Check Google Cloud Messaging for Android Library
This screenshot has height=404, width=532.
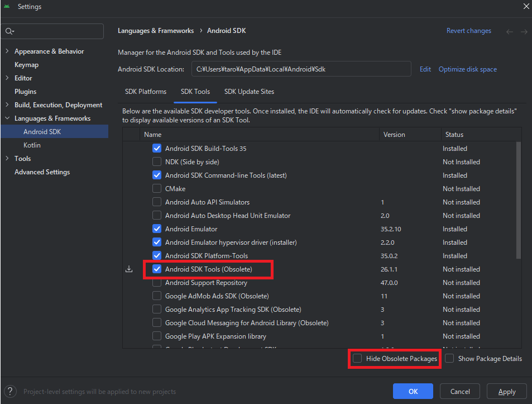pyautogui.click(x=157, y=323)
